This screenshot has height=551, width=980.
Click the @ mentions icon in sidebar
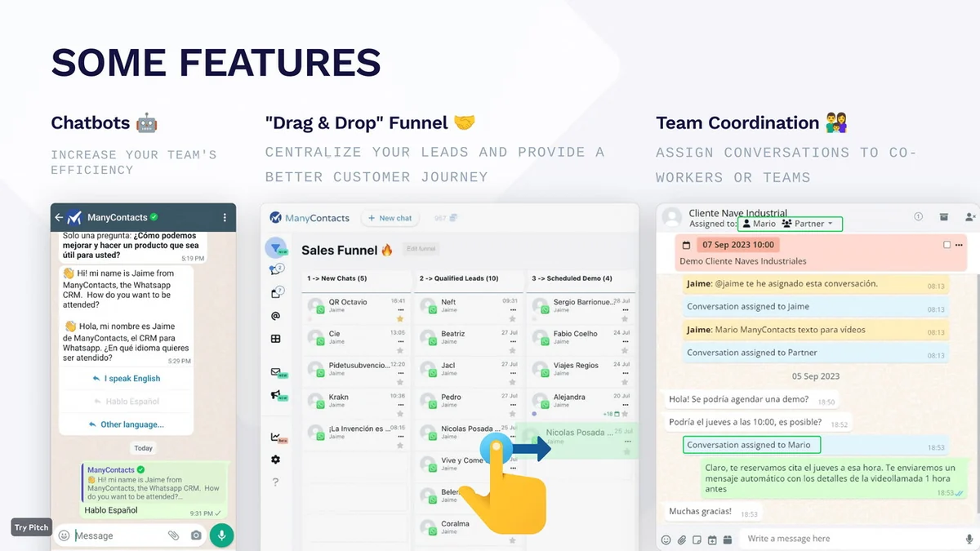coord(275,316)
